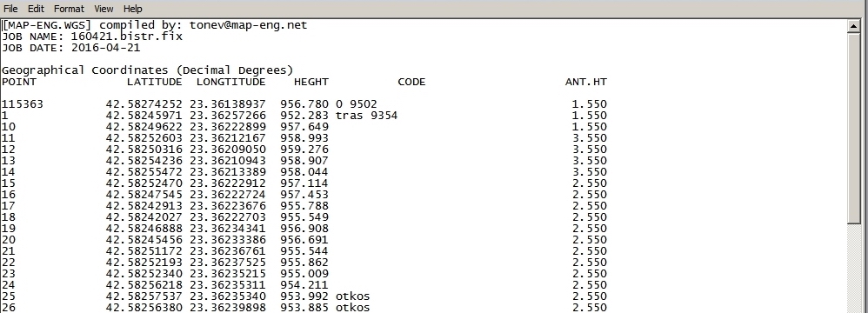Click the code tras 9354
The height and width of the screenshot is (313, 868).
coord(366,116)
